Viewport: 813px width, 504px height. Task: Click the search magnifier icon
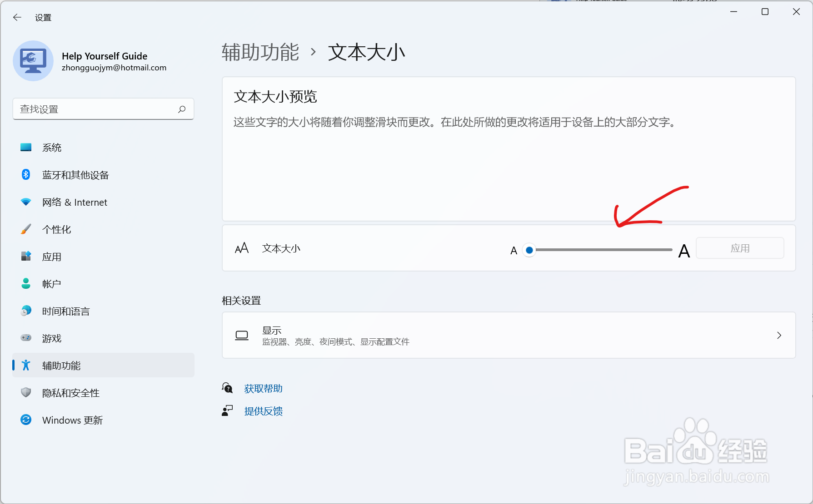coord(182,109)
